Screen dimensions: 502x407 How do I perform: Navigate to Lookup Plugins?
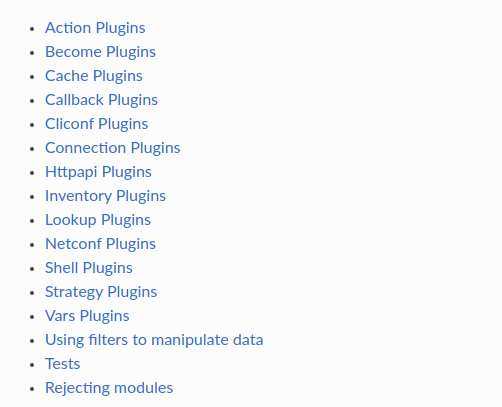[98, 220]
